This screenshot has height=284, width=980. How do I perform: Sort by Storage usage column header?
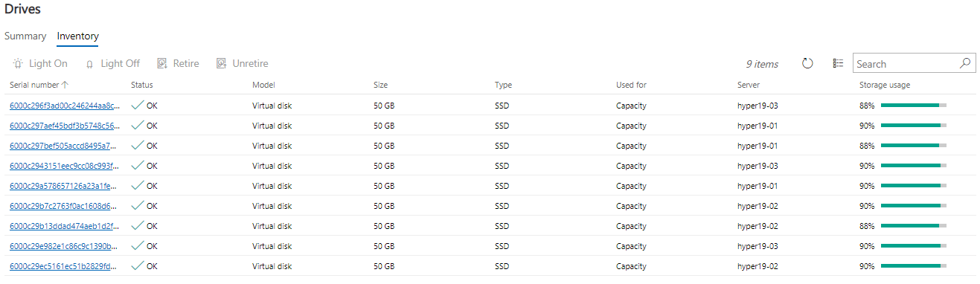tap(885, 85)
